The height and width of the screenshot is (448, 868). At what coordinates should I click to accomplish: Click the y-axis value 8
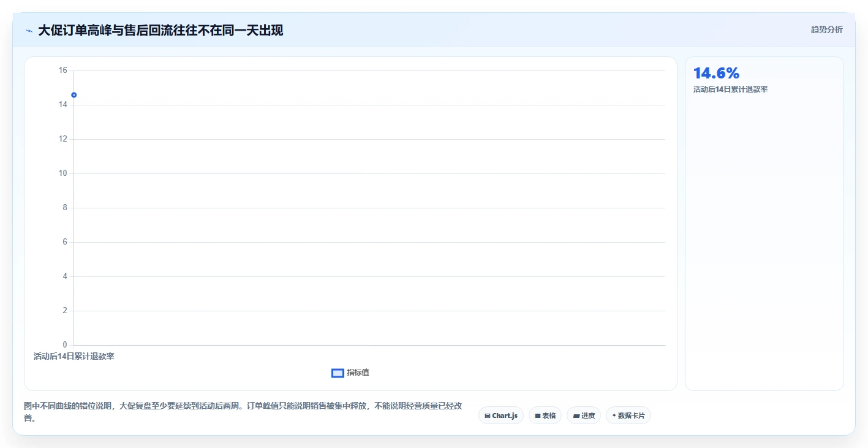pos(65,208)
